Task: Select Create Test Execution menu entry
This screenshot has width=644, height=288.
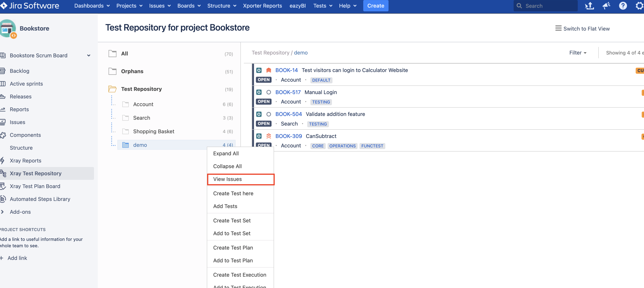Action: pyautogui.click(x=240, y=275)
